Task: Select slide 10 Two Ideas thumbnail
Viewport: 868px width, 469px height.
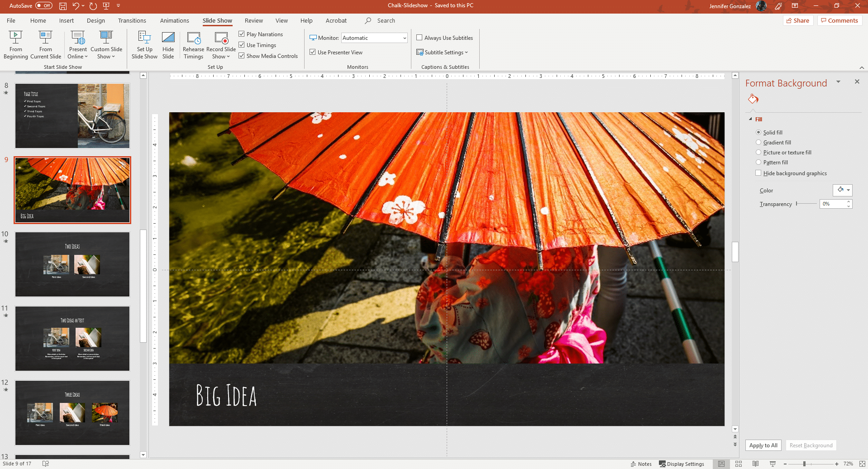Action: coord(72,264)
